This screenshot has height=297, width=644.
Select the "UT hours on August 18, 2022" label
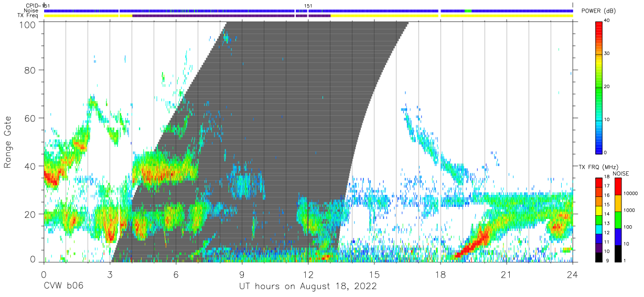[x=308, y=287]
